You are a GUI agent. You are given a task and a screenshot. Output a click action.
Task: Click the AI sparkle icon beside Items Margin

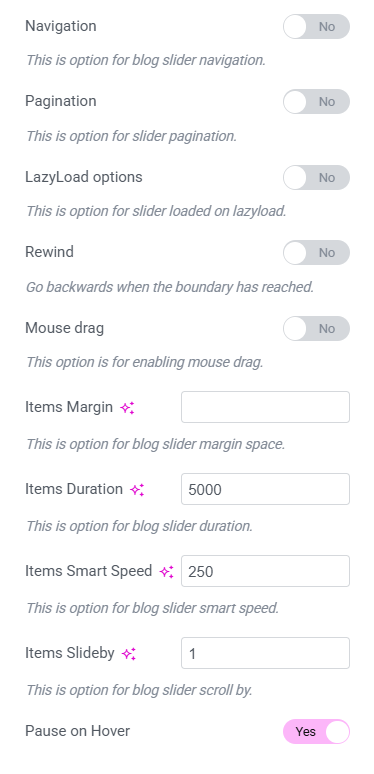coord(127,408)
